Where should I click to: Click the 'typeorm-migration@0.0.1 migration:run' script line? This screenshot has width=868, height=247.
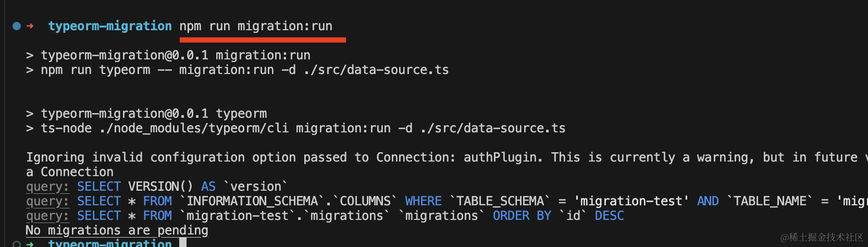click(176, 55)
